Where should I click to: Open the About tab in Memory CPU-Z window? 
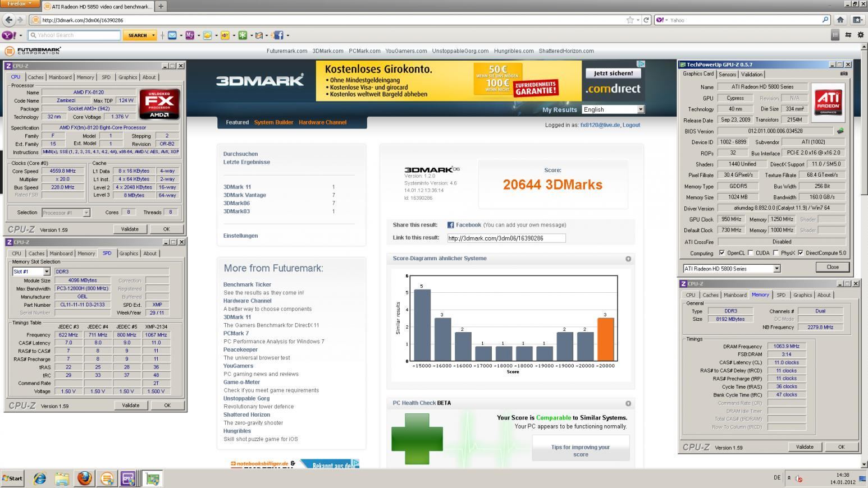pyautogui.click(x=824, y=295)
